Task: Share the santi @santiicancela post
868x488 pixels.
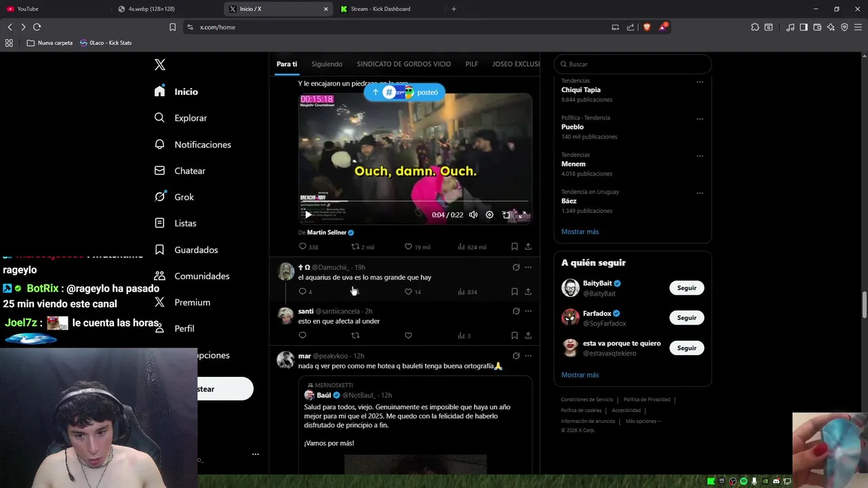Action: click(528, 335)
